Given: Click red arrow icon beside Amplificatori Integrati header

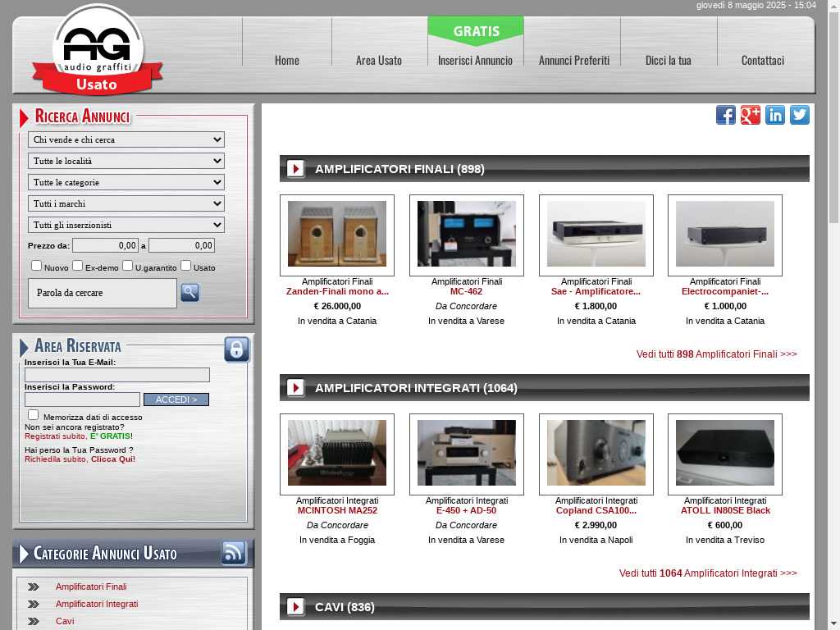Looking at the screenshot, I should 295,388.
